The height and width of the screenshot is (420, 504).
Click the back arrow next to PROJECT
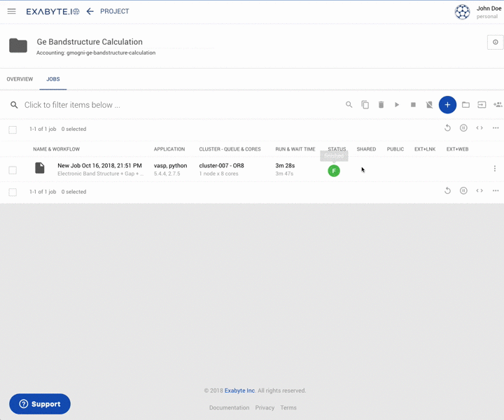coord(90,11)
